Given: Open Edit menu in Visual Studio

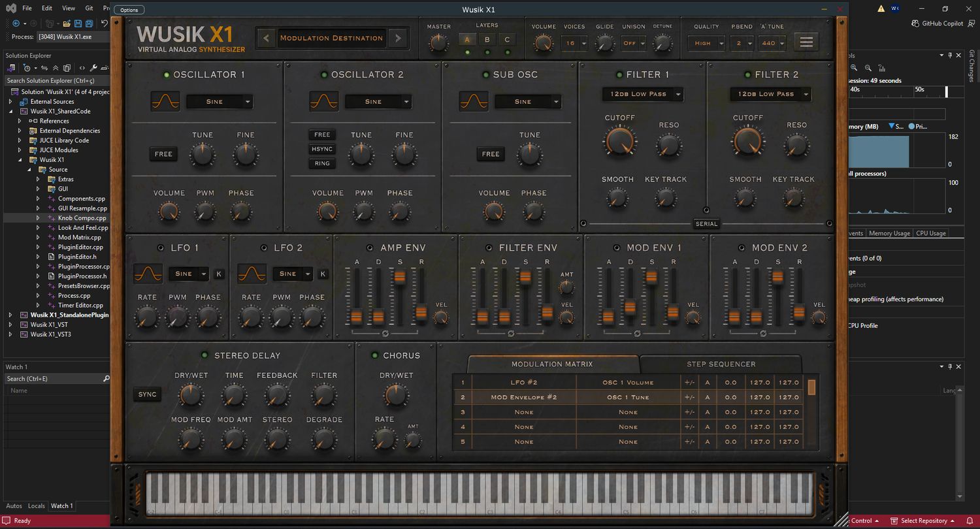Looking at the screenshot, I should click(x=47, y=8).
